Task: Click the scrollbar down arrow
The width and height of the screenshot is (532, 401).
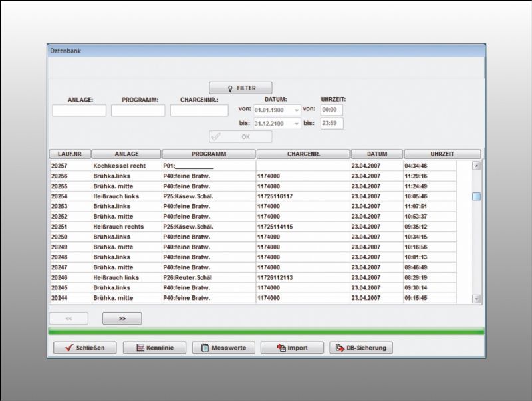Action: 477,299
